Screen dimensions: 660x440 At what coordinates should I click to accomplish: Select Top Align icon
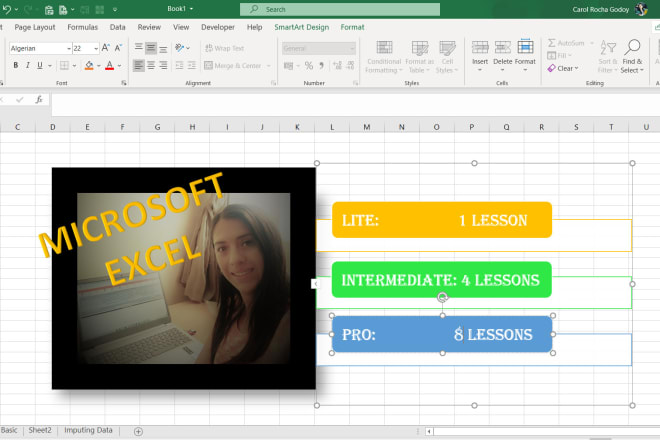point(138,48)
